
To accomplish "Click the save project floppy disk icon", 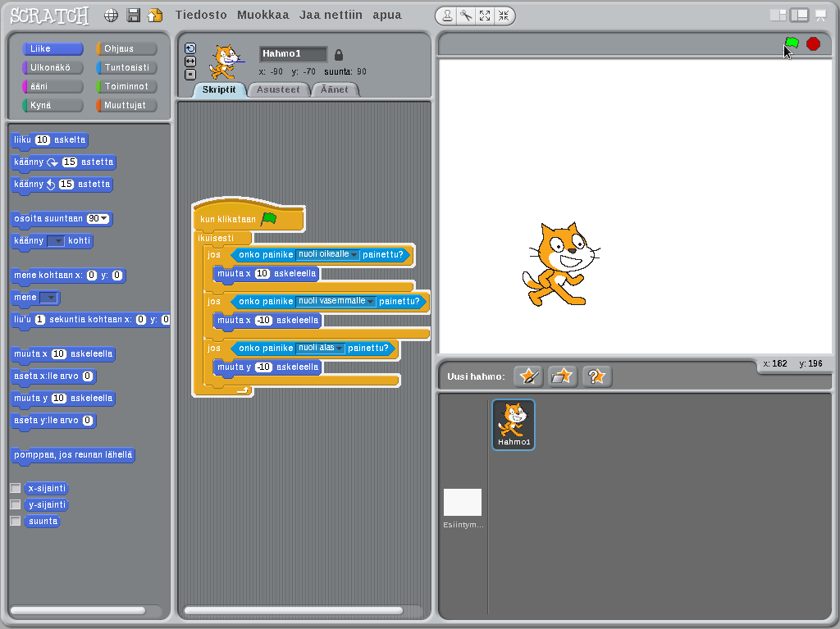I will click(133, 16).
